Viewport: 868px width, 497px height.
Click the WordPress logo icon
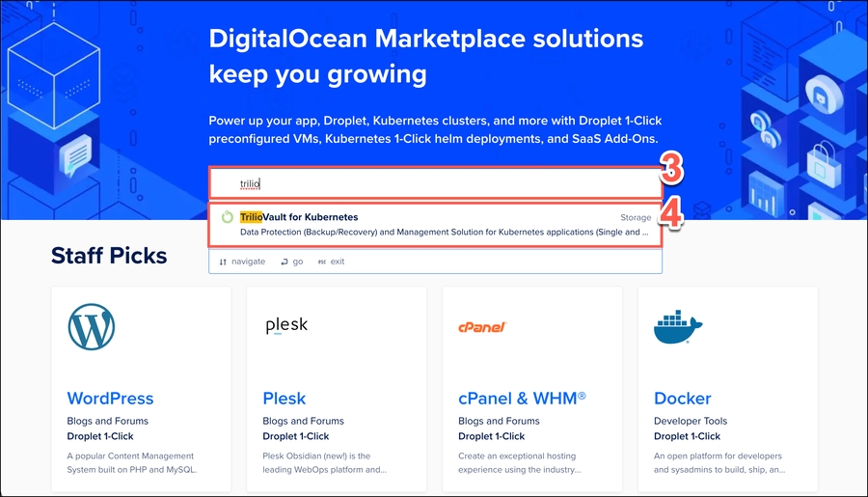pos(91,327)
